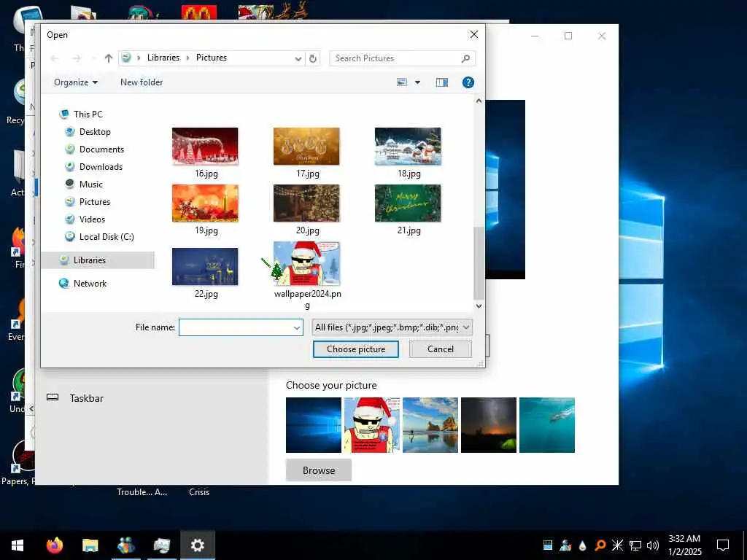747x560 pixels.
Task: Click the Choose picture button
Action: (x=356, y=349)
